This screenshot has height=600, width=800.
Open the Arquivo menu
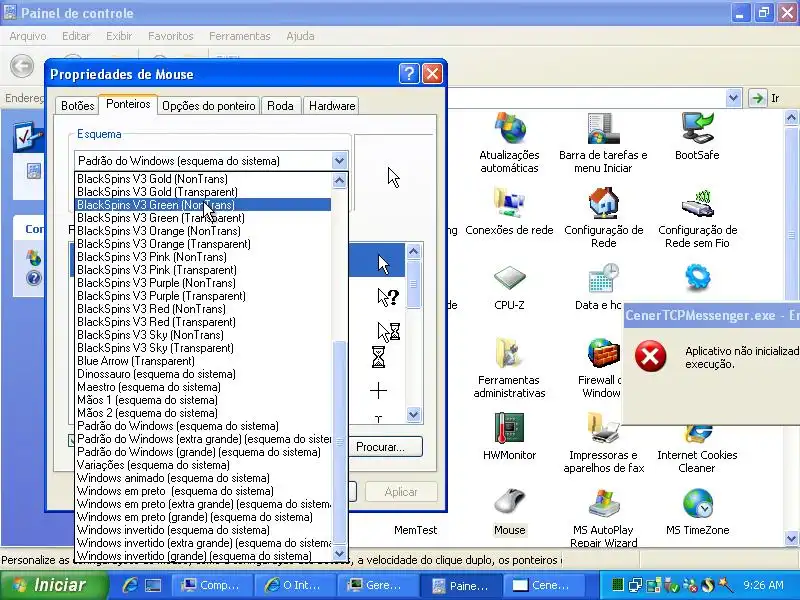pos(28,36)
